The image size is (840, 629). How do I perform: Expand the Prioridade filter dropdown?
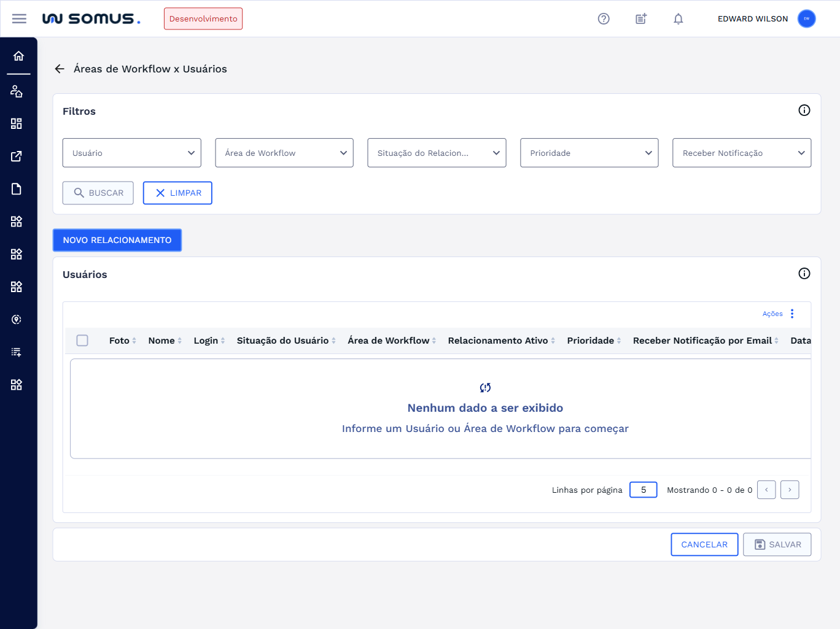click(589, 153)
